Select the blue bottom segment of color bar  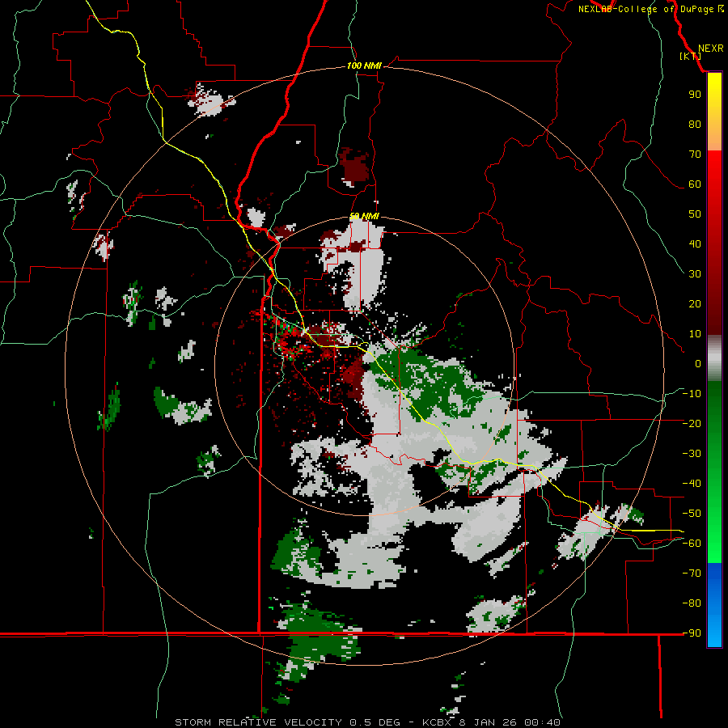(714, 604)
